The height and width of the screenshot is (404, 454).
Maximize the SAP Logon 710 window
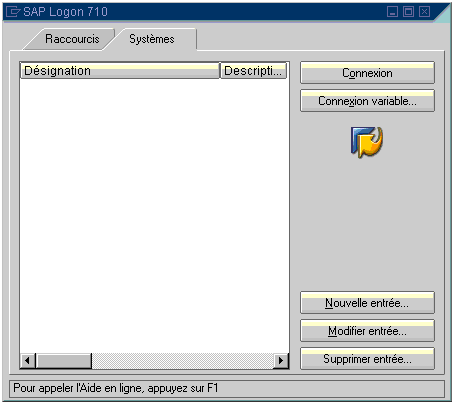click(x=408, y=12)
